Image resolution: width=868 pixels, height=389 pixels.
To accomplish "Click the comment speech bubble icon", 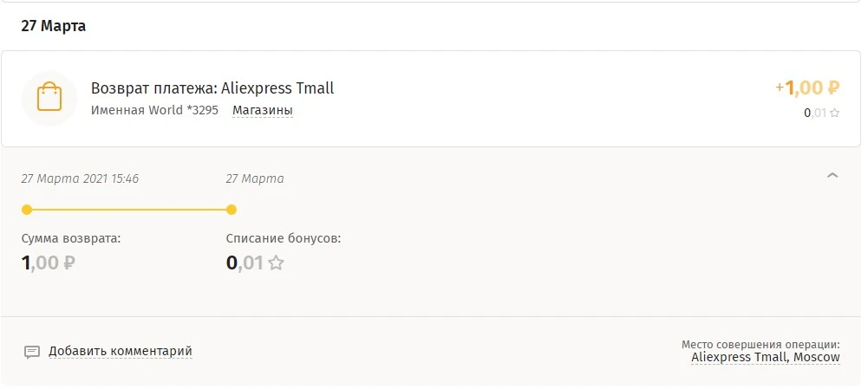I will pyautogui.click(x=32, y=352).
